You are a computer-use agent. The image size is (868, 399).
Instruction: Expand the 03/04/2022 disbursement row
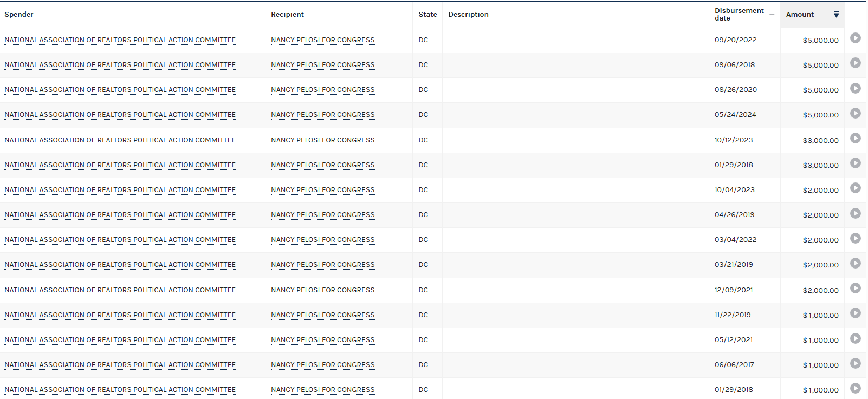(x=855, y=238)
